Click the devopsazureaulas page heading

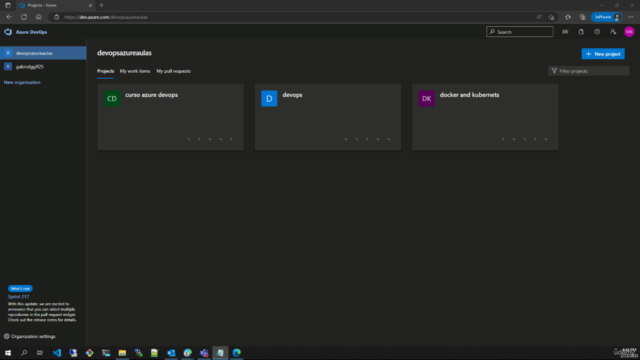(x=124, y=53)
